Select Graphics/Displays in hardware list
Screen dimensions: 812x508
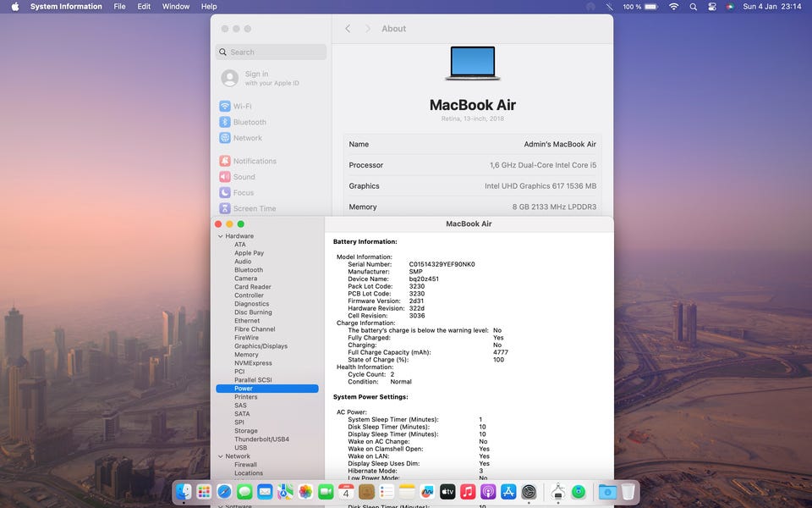261,346
